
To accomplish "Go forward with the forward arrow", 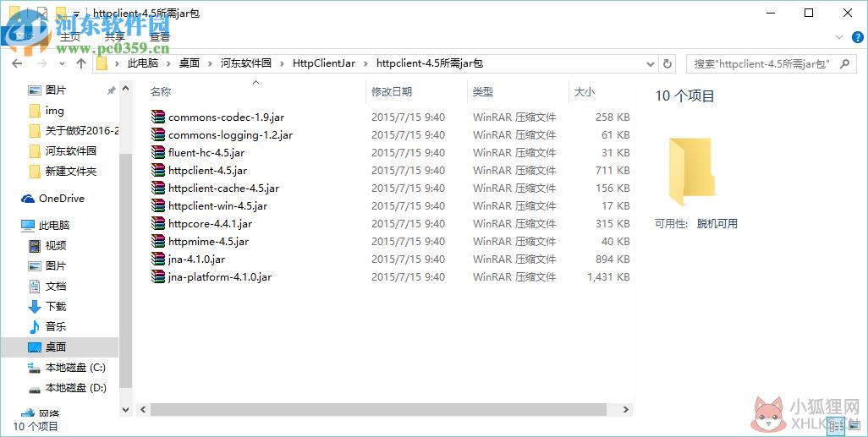I will click(x=42, y=63).
